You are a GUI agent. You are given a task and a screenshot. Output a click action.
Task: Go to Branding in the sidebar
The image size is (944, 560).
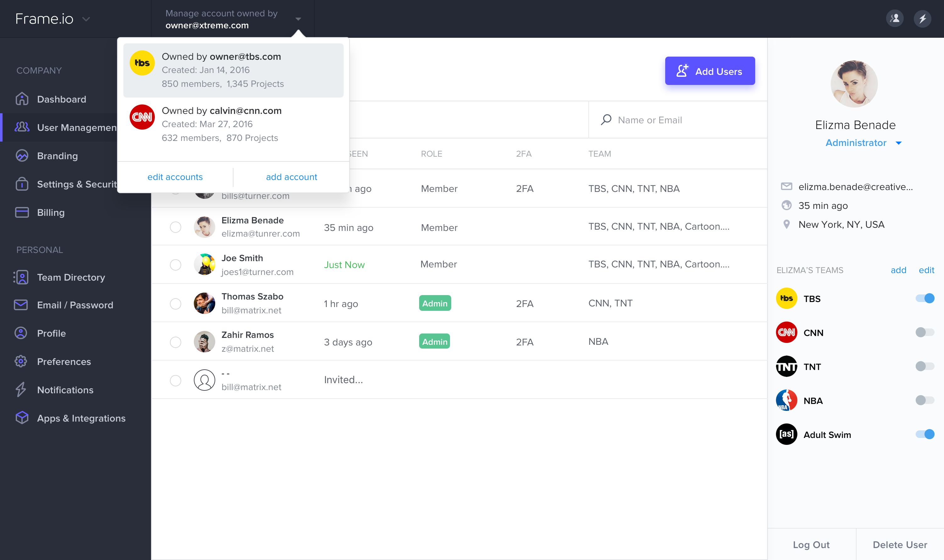point(57,156)
